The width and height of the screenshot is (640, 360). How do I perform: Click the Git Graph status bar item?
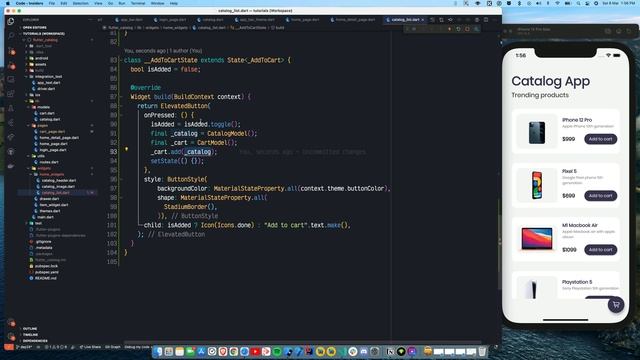coord(113,347)
